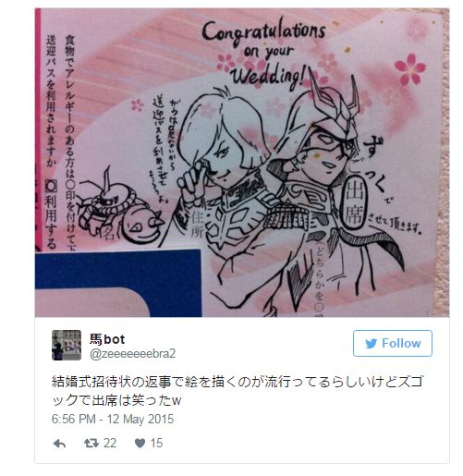
Task: View the 15 likes count
Action: (156, 443)
